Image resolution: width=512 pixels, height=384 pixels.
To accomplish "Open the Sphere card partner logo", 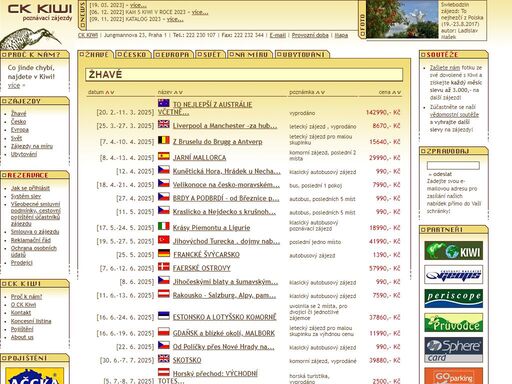I will coord(453,350).
